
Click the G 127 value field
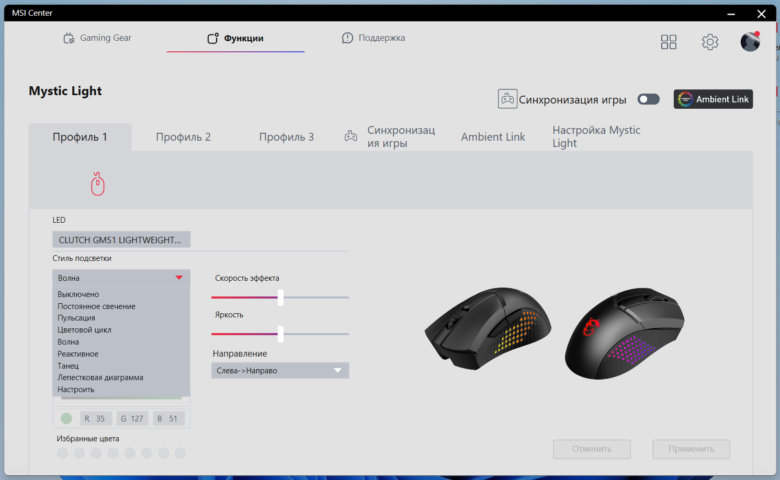coord(132,418)
